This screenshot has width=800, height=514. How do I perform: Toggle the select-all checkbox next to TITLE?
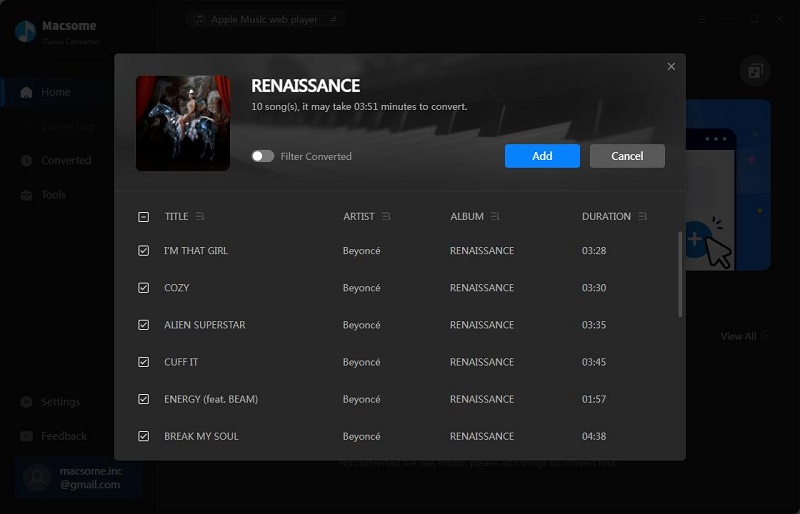coord(143,216)
